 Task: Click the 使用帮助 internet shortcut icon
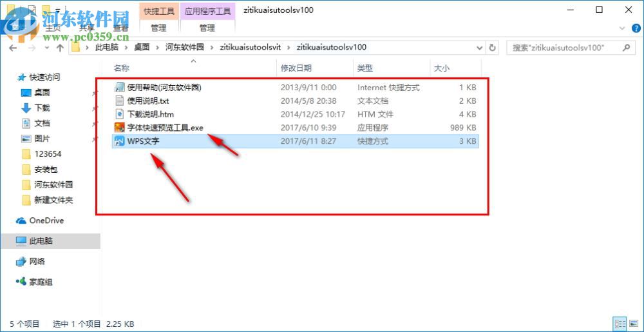coord(120,88)
